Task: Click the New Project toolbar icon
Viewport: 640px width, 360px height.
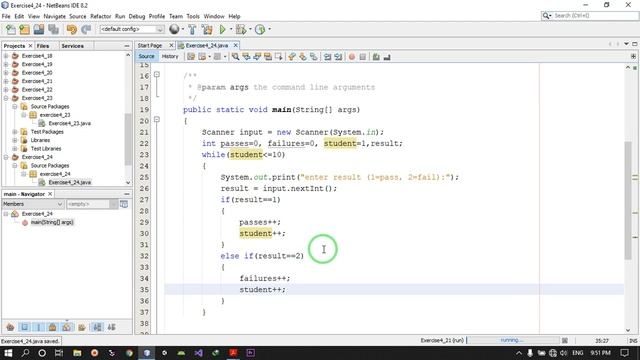Action: coord(24,29)
